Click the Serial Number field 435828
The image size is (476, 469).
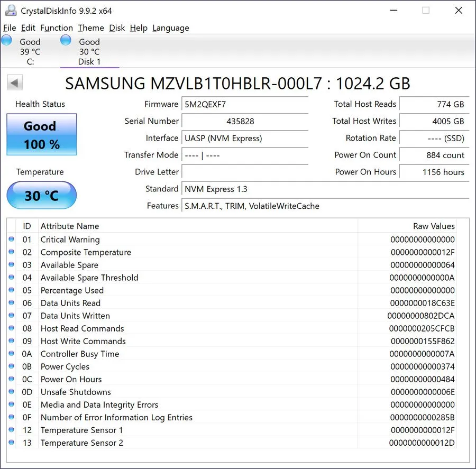245,122
